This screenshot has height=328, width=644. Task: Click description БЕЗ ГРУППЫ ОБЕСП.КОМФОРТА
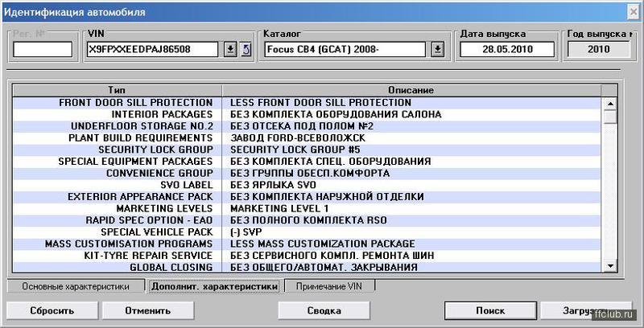[310, 173]
